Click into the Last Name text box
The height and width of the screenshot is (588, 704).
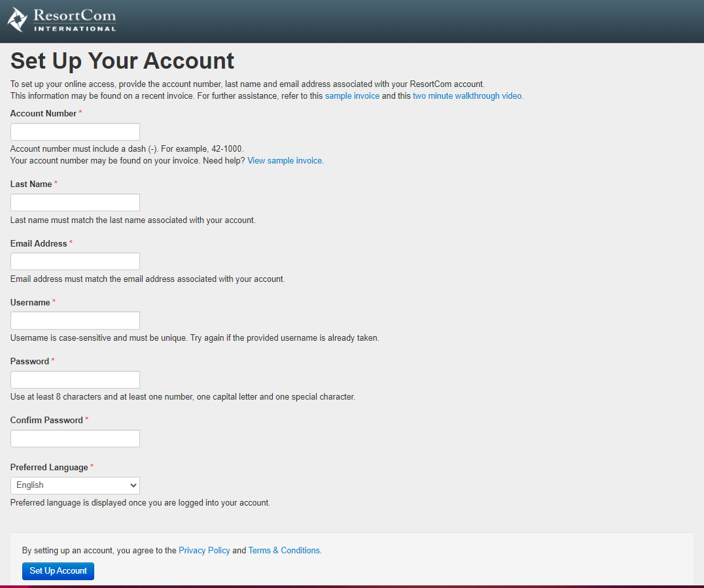(75, 203)
